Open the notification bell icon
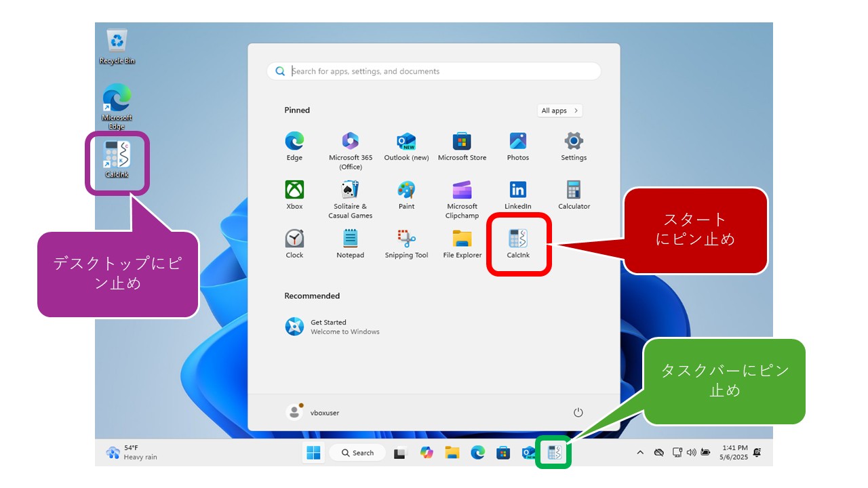The height and width of the screenshot is (488, 868). tap(757, 453)
